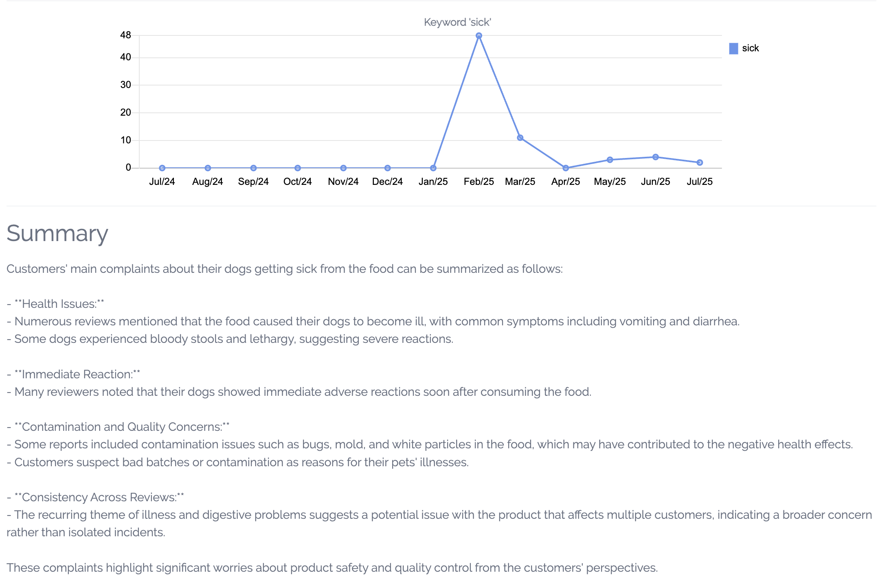
Task: Click the Aug/24 data point marker
Action: pyautogui.click(x=208, y=168)
